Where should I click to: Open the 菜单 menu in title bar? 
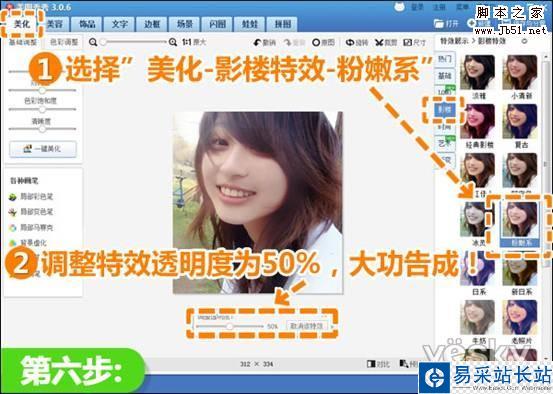tap(462, 7)
